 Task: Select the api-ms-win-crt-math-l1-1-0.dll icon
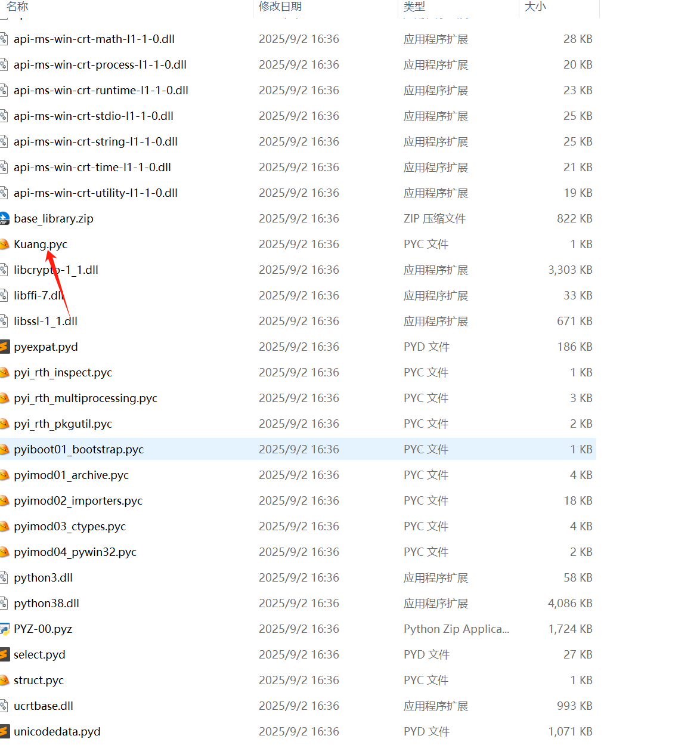(x=4, y=39)
